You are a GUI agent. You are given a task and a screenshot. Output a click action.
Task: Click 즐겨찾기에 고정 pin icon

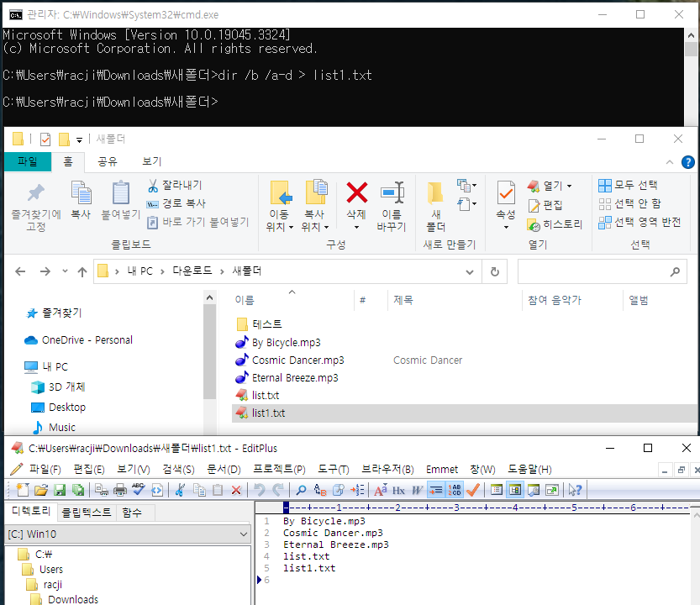[x=36, y=193]
